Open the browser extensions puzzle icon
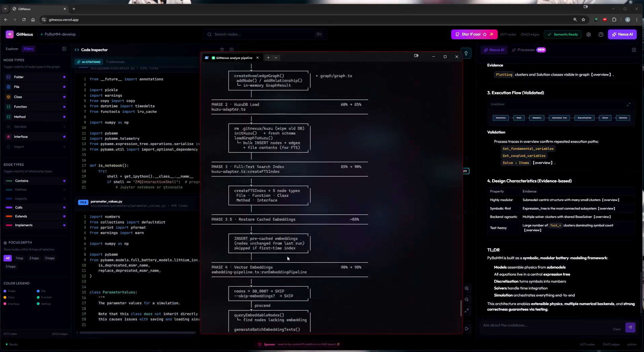This screenshot has width=644, height=352. coord(614,20)
